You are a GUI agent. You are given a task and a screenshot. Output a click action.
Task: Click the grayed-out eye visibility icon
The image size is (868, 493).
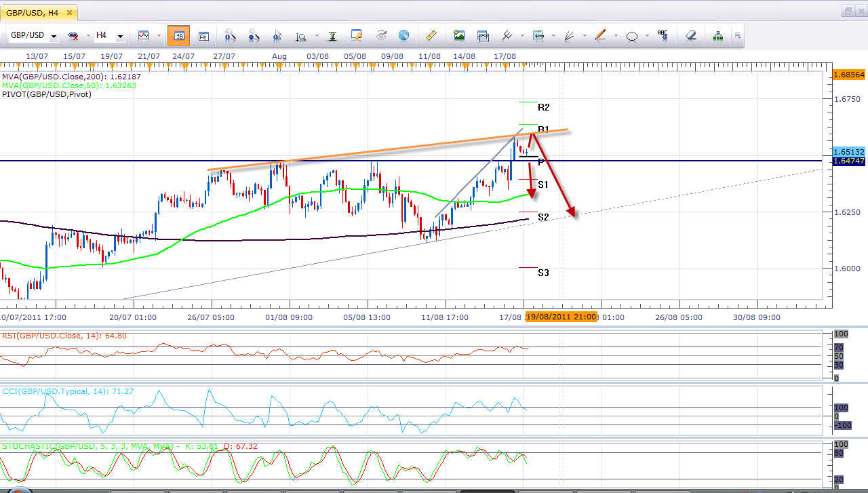point(381,35)
